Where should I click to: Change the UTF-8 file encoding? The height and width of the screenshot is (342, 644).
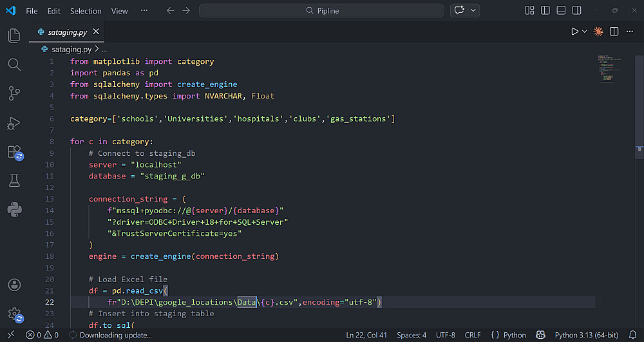pos(445,335)
